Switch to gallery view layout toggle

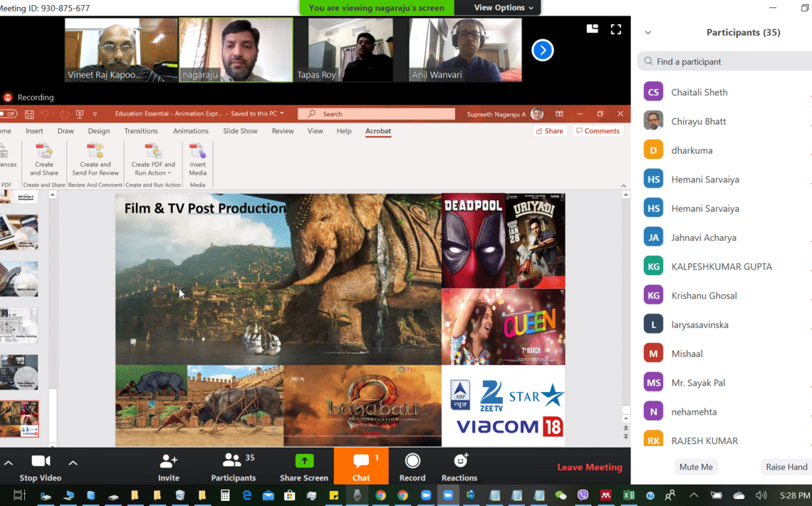pos(592,29)
